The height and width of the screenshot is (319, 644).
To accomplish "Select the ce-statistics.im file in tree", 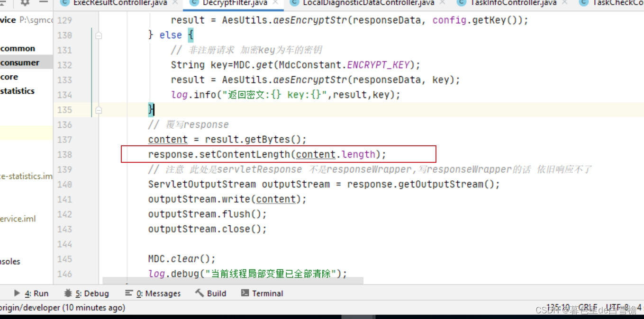I will [x=27, y=176].
